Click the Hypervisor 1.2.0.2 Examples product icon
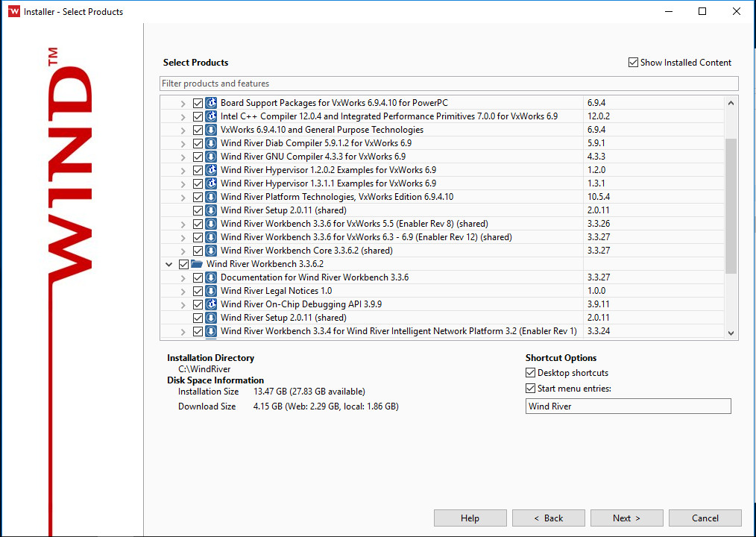This screenshot has width=756, height=537. [x=211, y=170]
